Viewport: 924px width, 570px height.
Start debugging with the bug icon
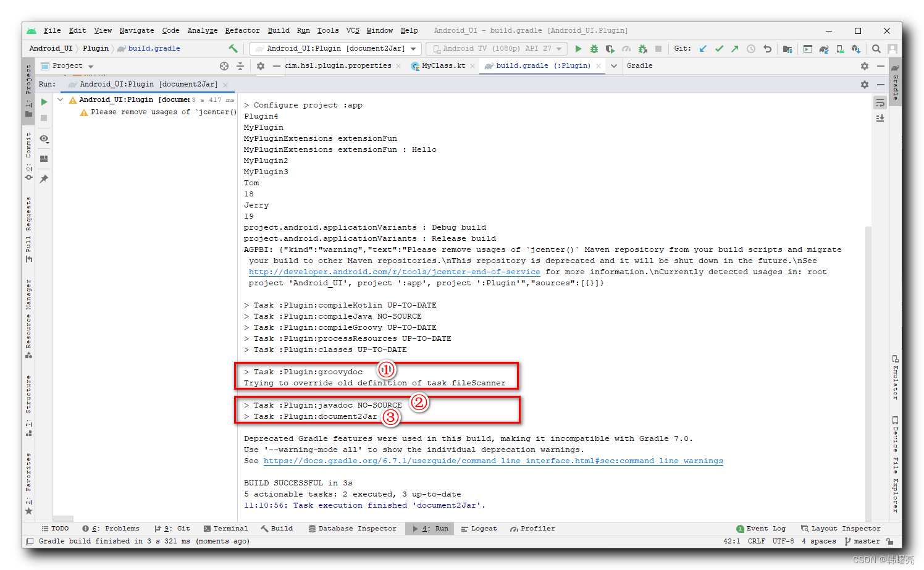point(594,48)
